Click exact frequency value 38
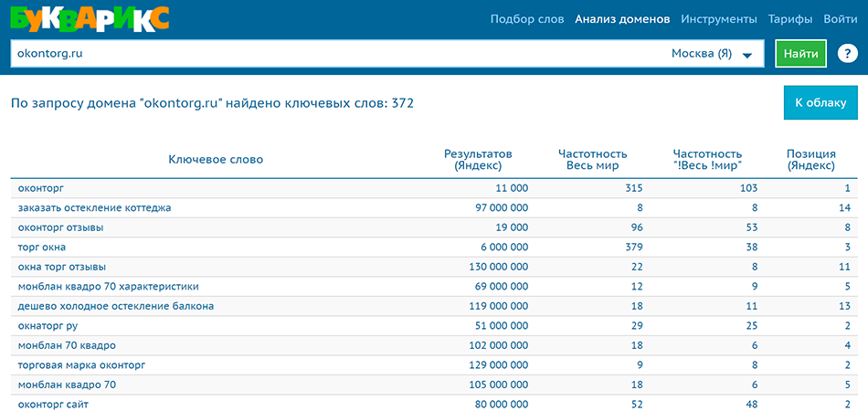This screenshot has width=868, height=411. click(x=752, y=248)
